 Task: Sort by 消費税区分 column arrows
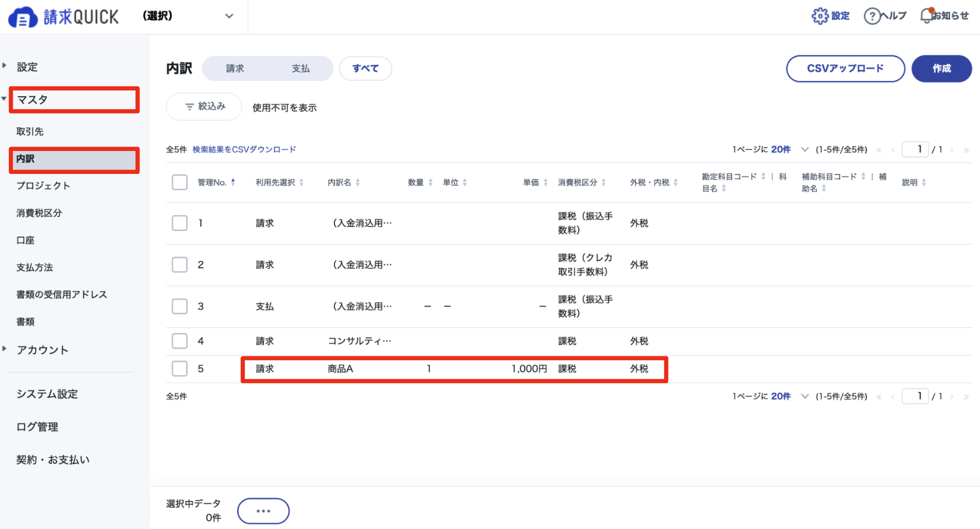603,182
